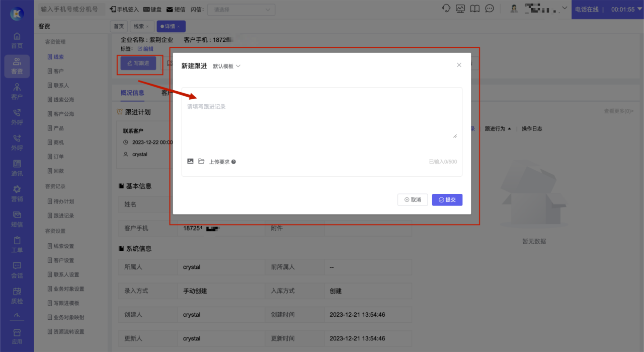Switch to the 线索 page tab
Image resolution: width=644 pixels, height=352 pixels.
140,26
